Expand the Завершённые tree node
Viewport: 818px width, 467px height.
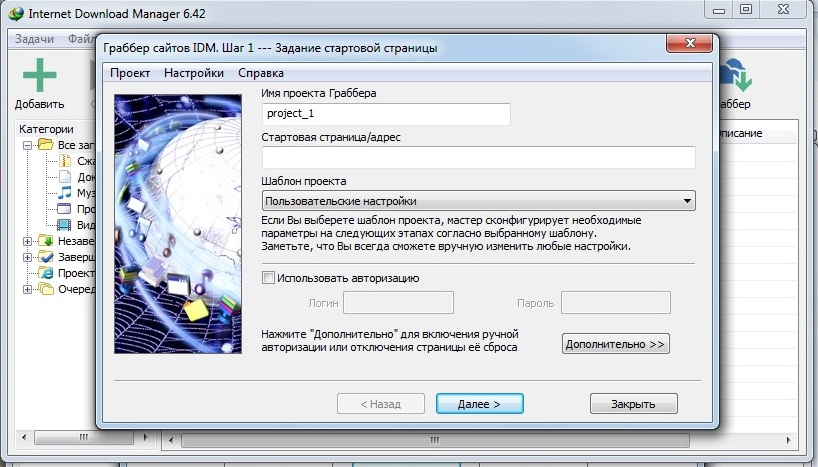pos(28,257)
